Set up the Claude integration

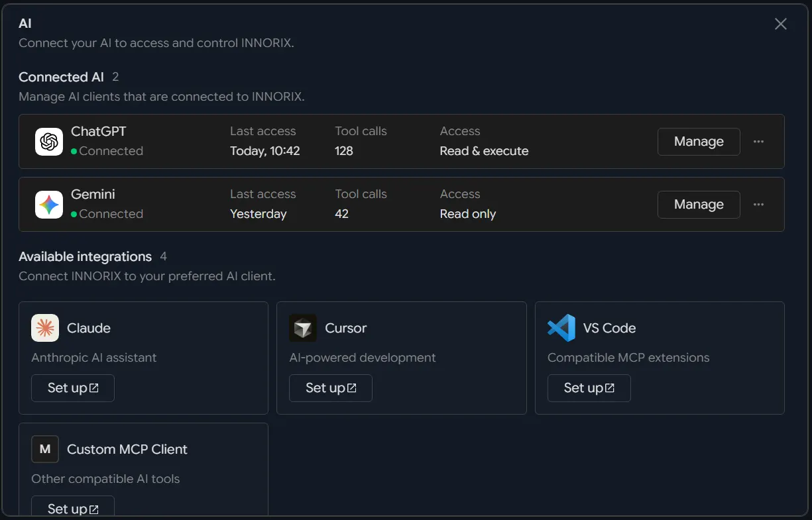pos(73,388)
